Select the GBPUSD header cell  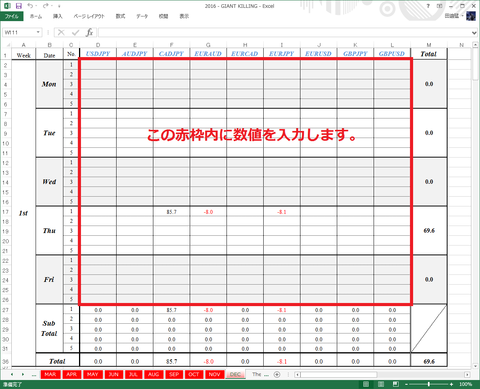(392, 54)
